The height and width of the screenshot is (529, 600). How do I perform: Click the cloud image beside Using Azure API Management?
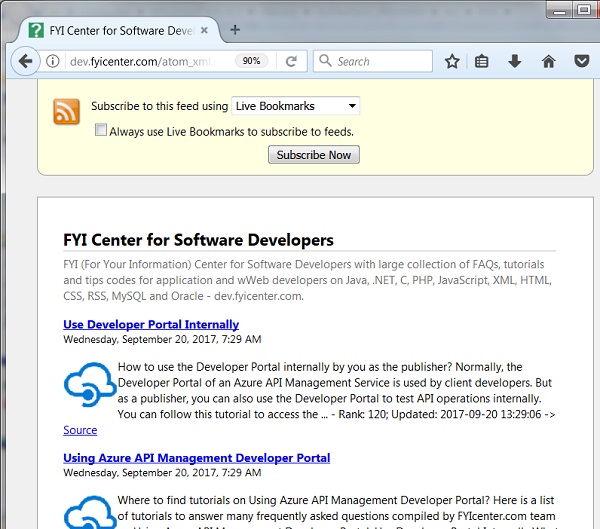[x=90, y=512]
